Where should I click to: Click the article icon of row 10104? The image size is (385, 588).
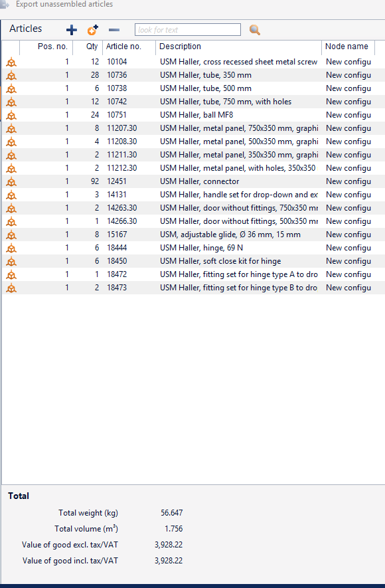(x=11, y=62)
